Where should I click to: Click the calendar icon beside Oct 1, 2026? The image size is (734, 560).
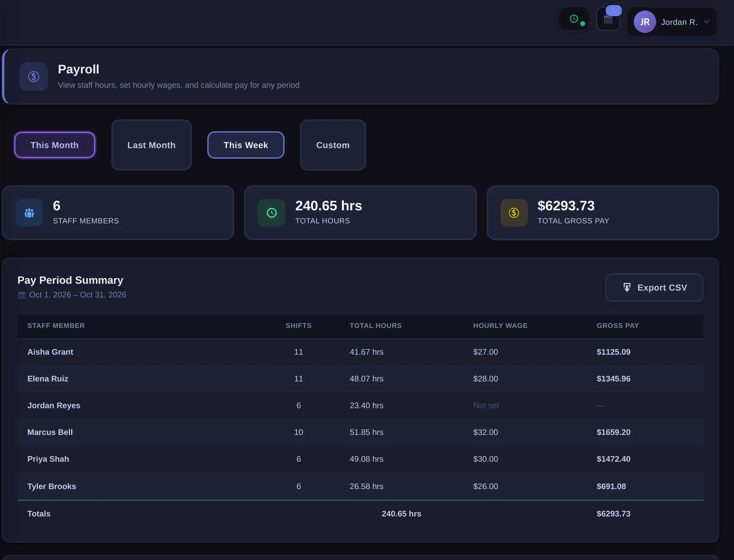tap(22, 295)
